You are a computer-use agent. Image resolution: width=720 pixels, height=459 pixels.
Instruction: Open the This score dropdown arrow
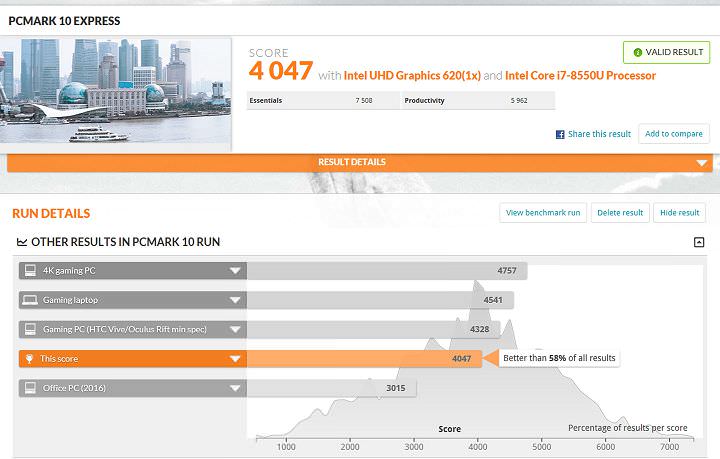235,358
